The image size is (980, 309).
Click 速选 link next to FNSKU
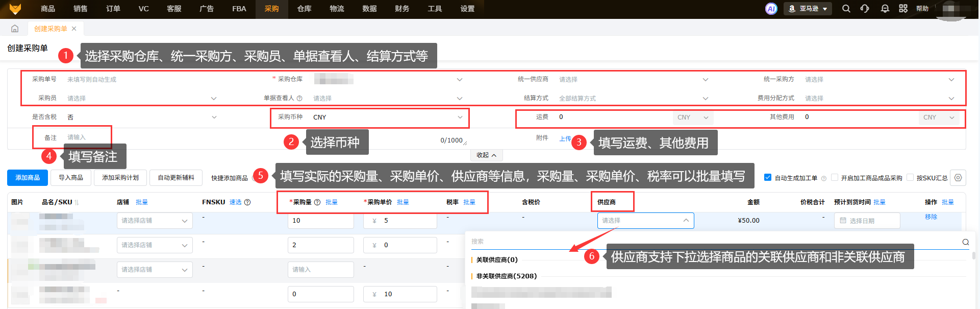click(235, 202)
